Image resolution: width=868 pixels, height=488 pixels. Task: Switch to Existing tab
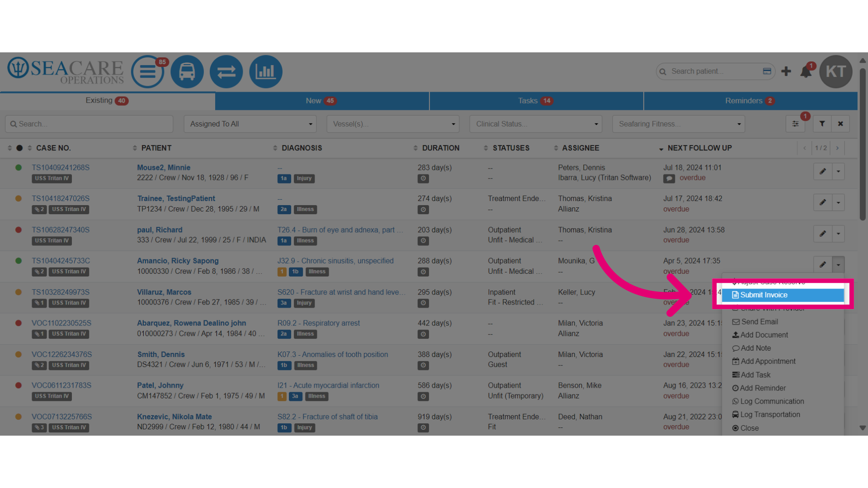click(108, 101)
